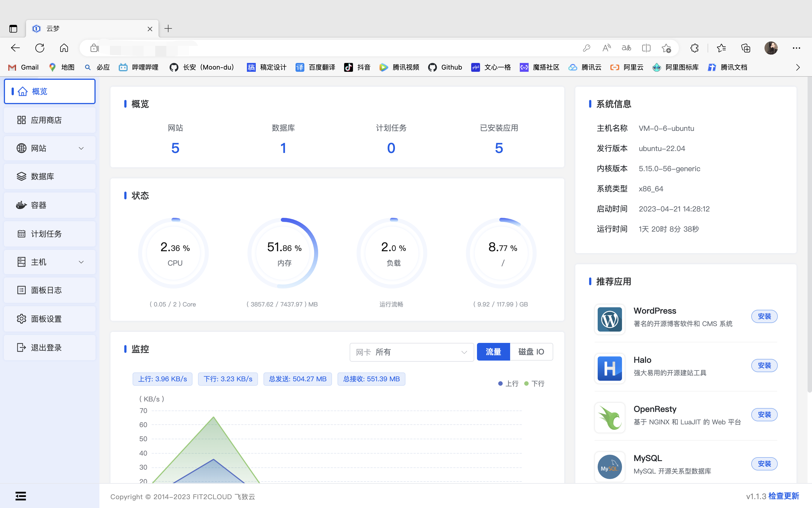Screen dimensions: 812x508
Task: Click the 面板日志 panel log icon
Action: [x=22, y=290]
